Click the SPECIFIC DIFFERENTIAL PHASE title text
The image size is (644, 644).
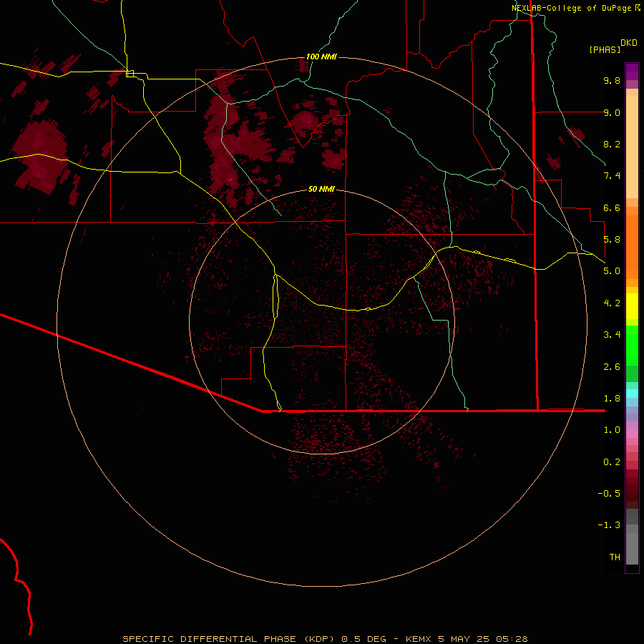tap(209, 639)
